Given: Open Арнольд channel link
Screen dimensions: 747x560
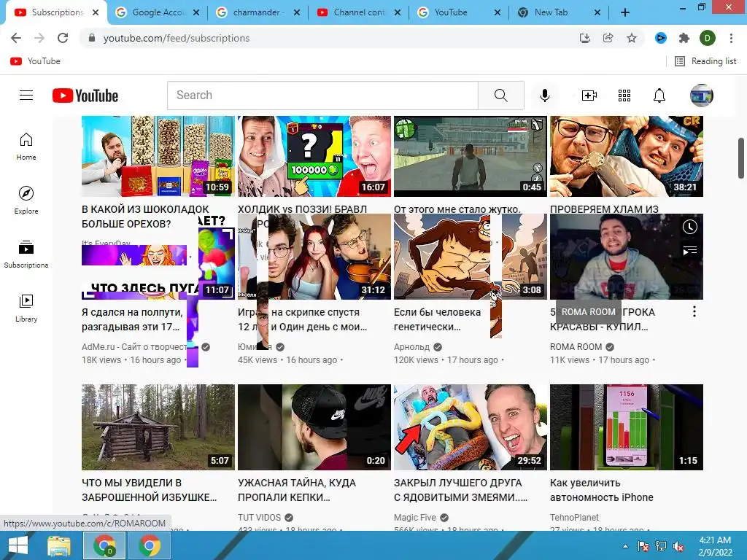Looking at the screenshot, I should (411, 346).
